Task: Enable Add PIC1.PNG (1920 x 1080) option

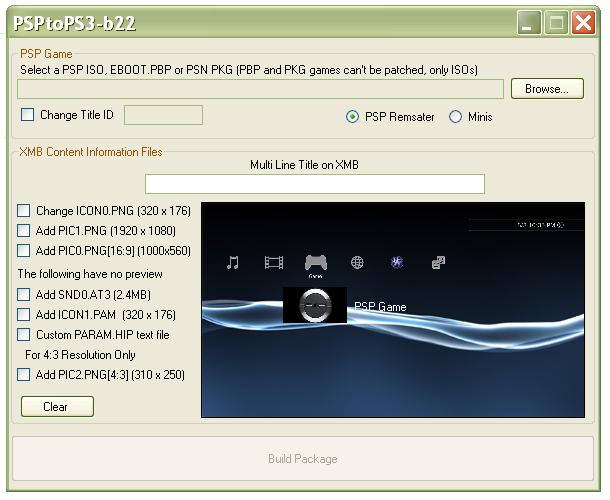Action: click(x=24, y=231)
